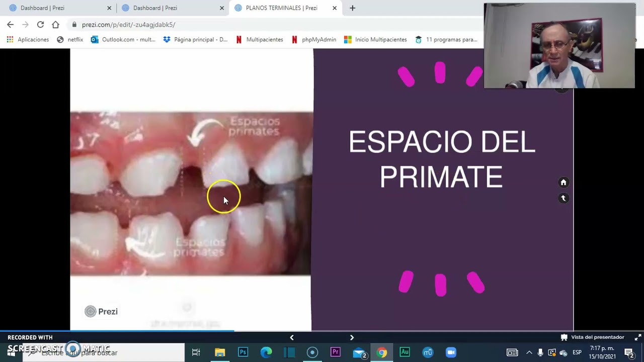Open a new browser tab
Viewport: 644px width, 362px height.
point(352,8)
